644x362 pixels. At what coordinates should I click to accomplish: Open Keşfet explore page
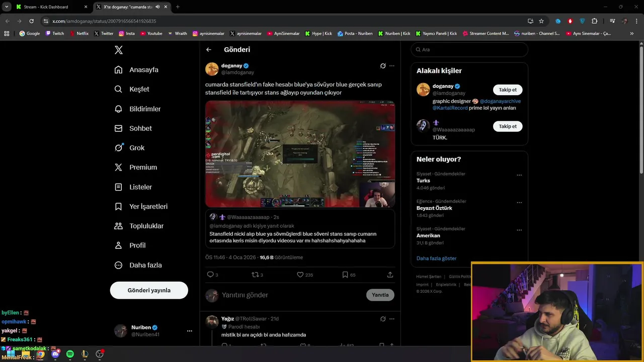pos(132,89)
